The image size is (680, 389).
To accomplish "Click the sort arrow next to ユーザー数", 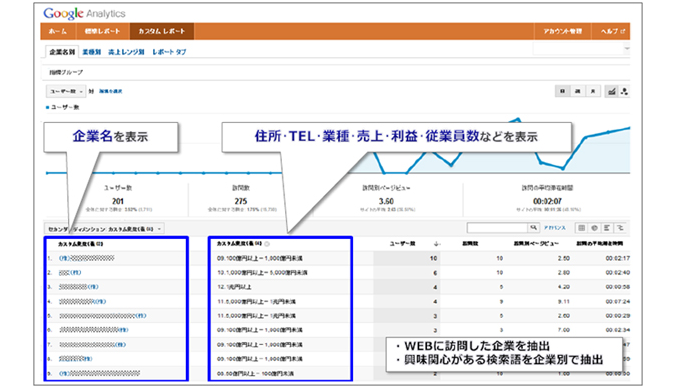I will 436,244.
